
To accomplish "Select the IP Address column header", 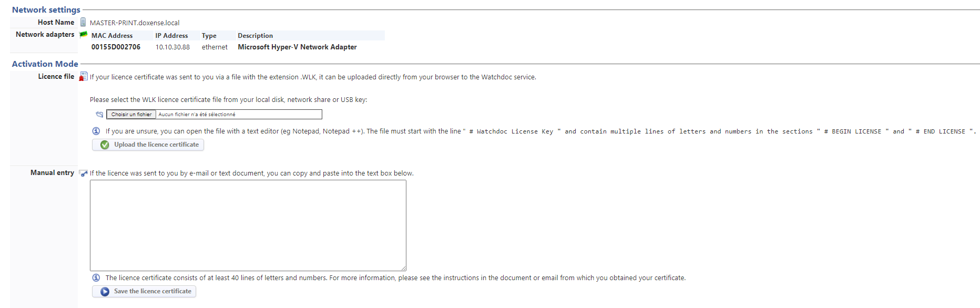I will (x=171, y=36).
